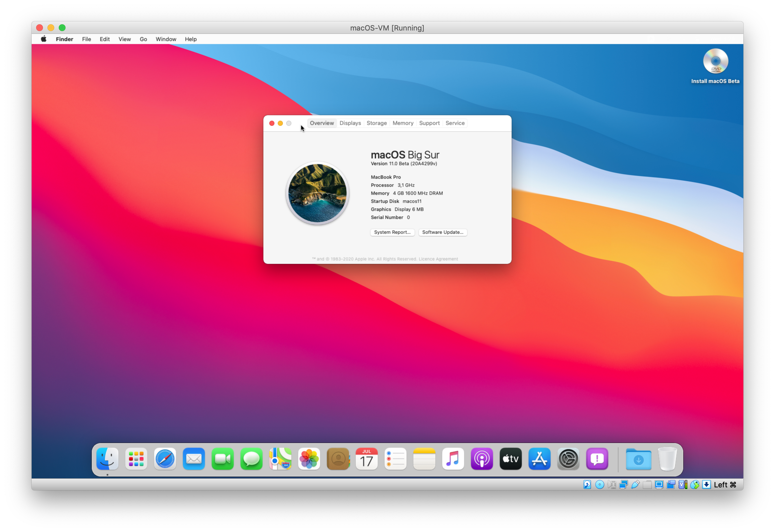
Task: Open the Photos app in Dock
Action: [309, 459]
